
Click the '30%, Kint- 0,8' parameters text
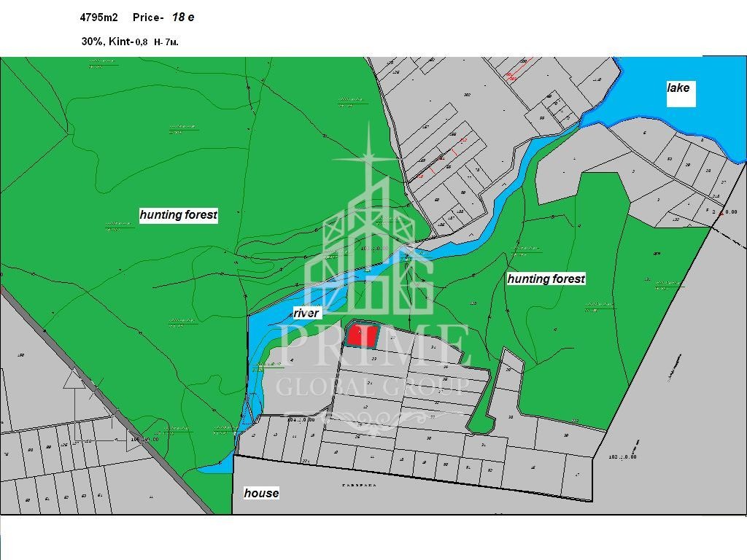click(115, 42)
